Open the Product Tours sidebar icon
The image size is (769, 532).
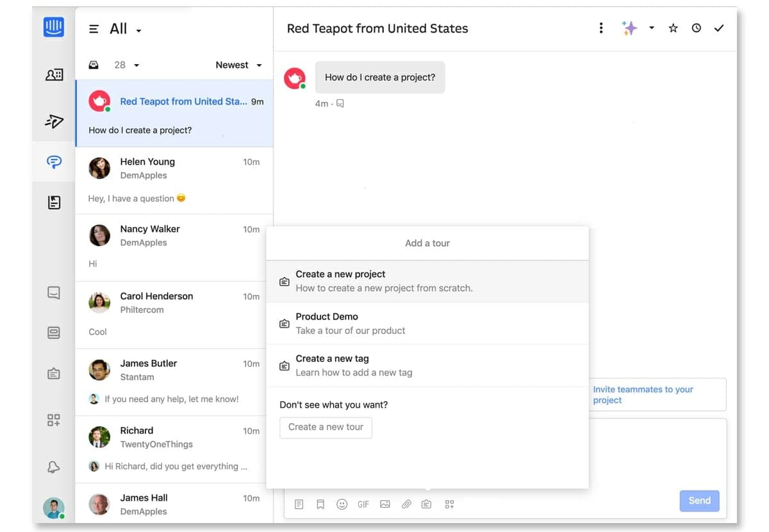click(54, 373)
